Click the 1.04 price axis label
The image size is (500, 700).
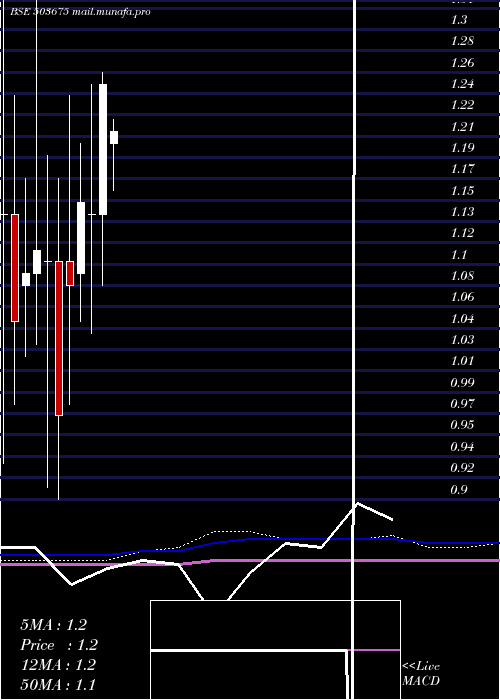462,318
